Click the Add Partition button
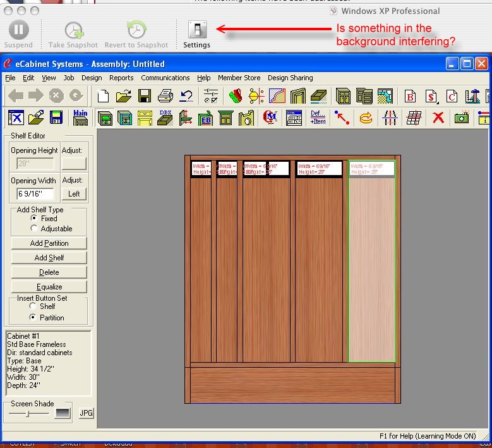Screen dimensions: 492x448 (x=49, y=243)
